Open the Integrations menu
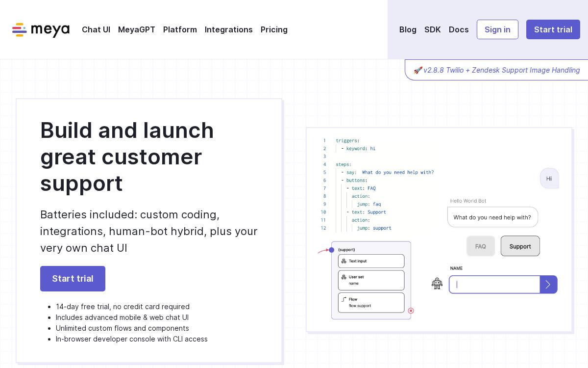 [x=229, y=29]
